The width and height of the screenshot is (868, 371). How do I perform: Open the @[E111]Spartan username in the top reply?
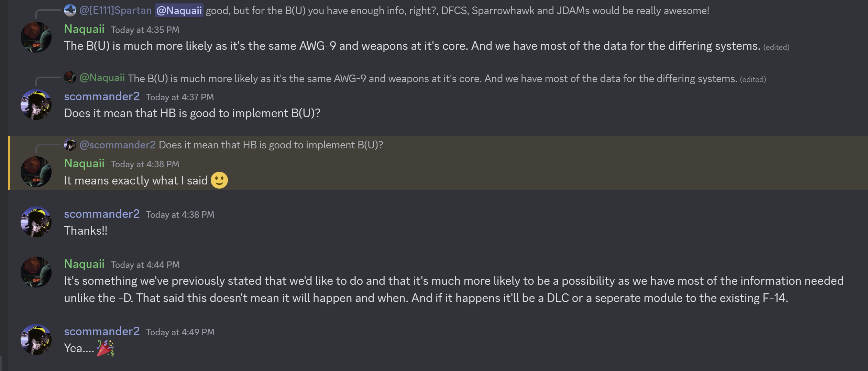point(116,10)
